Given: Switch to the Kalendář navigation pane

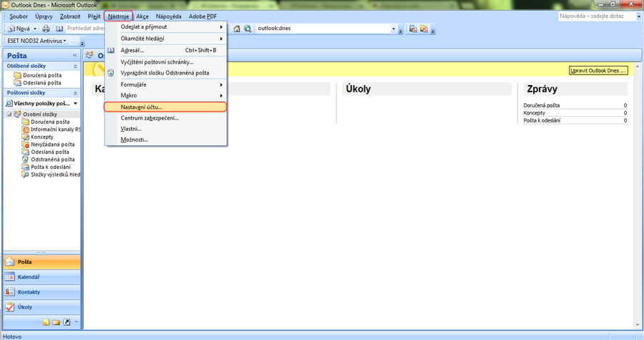Looking at the screenshot, I should (29, 277).
